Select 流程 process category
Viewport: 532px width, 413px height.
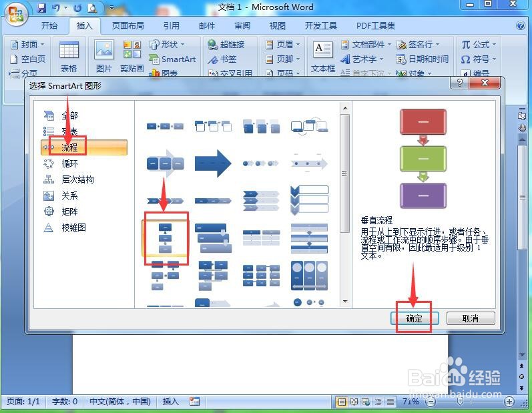point(84,147)
